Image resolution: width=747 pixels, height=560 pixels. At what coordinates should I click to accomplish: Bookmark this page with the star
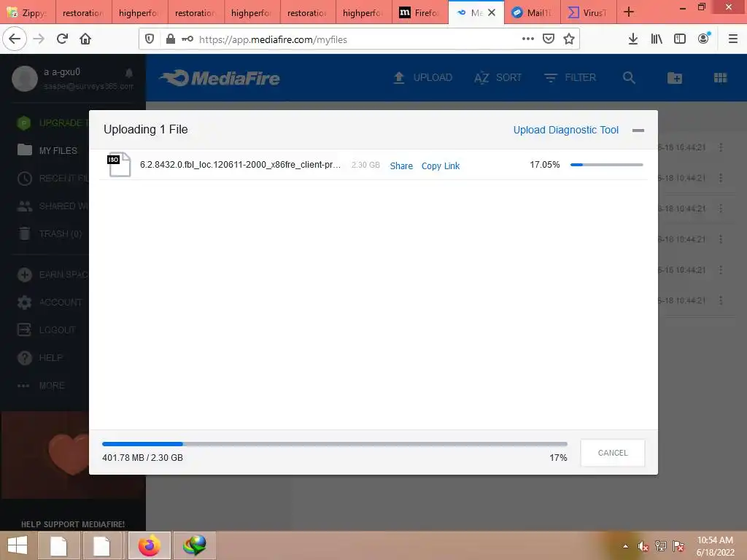coord(569,39)
